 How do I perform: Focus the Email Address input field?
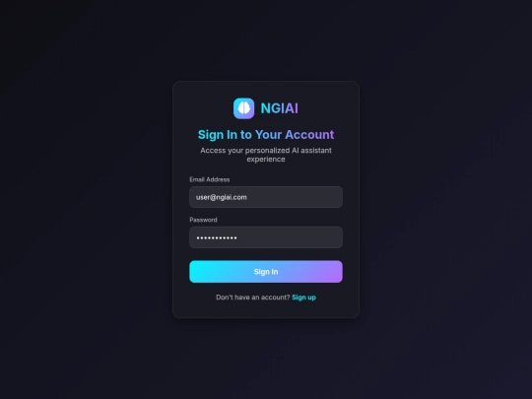tap(266, 197)
